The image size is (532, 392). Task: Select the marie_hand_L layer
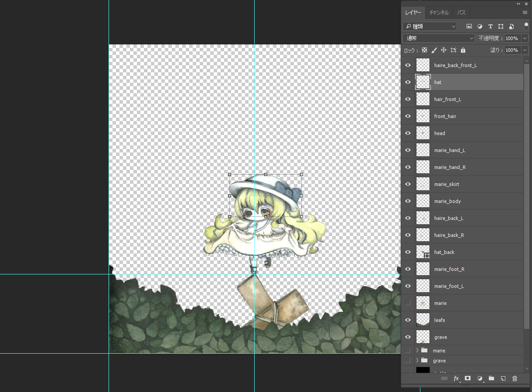[462, 150]
